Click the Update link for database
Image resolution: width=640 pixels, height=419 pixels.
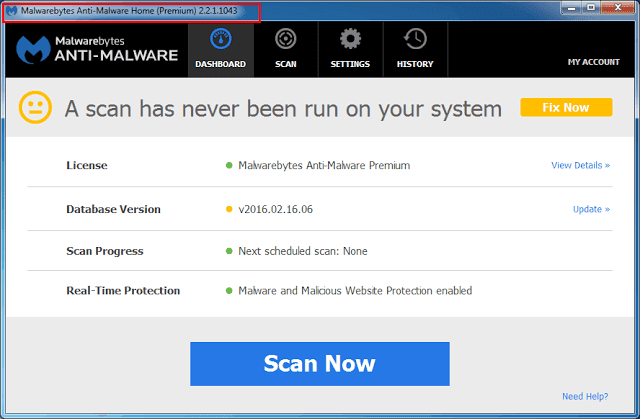point(591,209)
